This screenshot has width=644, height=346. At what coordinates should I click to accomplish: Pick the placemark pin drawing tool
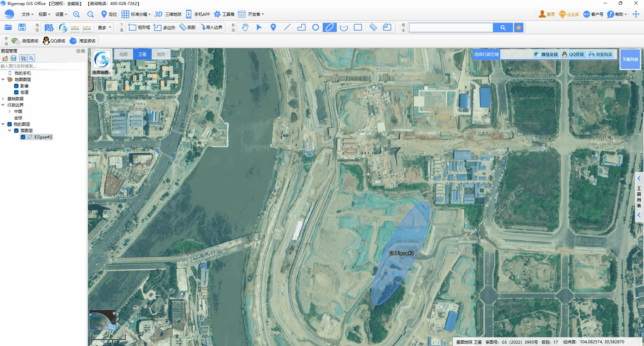click(x=273, y=28)
